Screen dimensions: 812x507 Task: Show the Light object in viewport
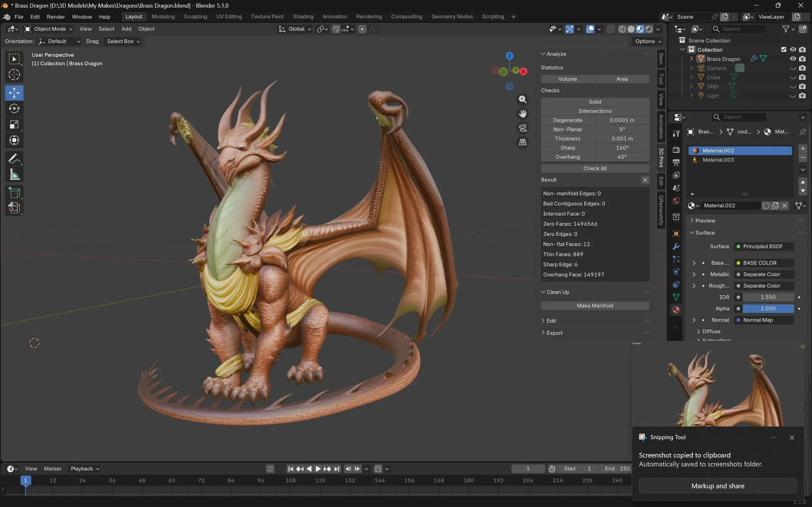coord(793,96)
